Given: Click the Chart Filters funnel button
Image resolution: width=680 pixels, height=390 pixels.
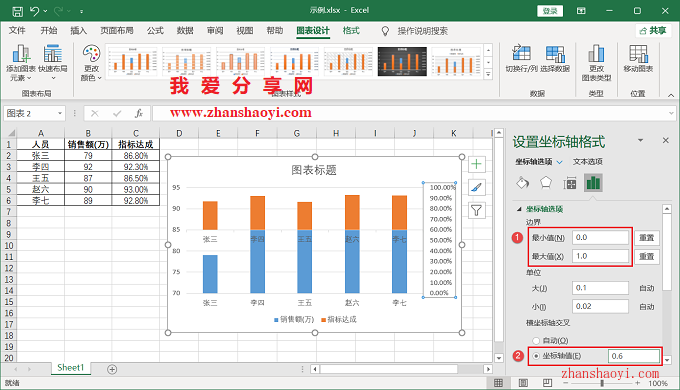Looking at the screenshot, I should coord(476,211).
